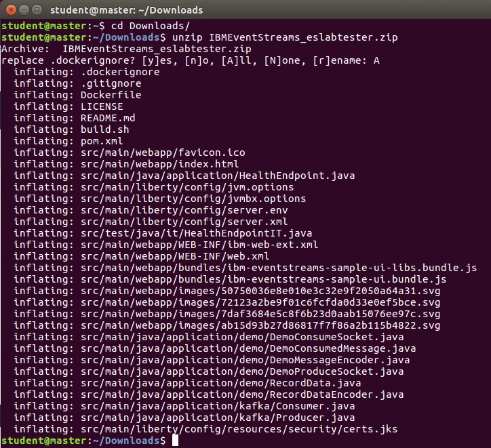Screen dimensions: 491x448
Task: Click the replace .dockerignore prompt line
Action: coord(191,60)
